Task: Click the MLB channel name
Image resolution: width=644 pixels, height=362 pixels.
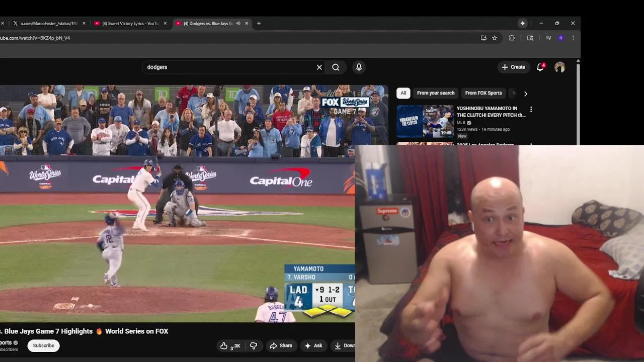Action: click(x=461, y=123)
